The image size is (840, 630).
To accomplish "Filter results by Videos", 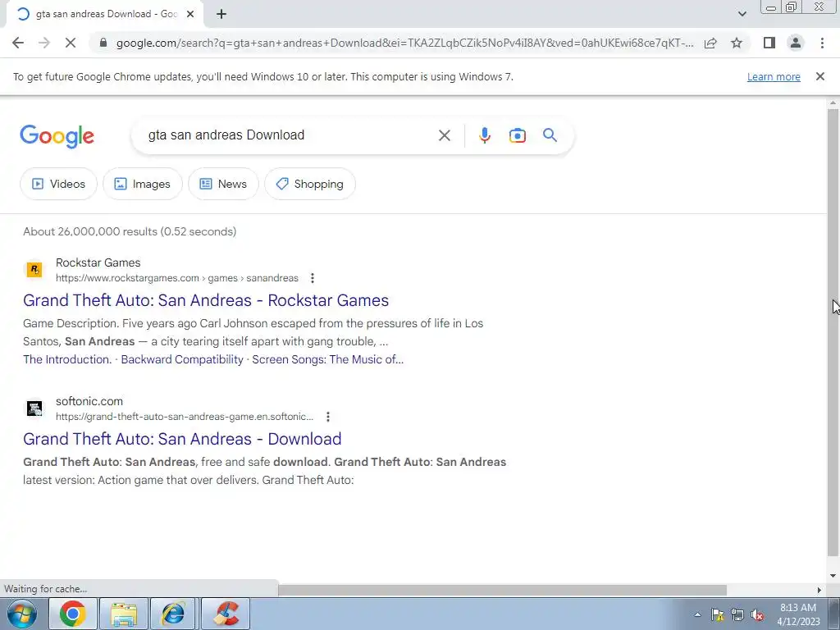I will pyautogui.click(x=58, y=184).
